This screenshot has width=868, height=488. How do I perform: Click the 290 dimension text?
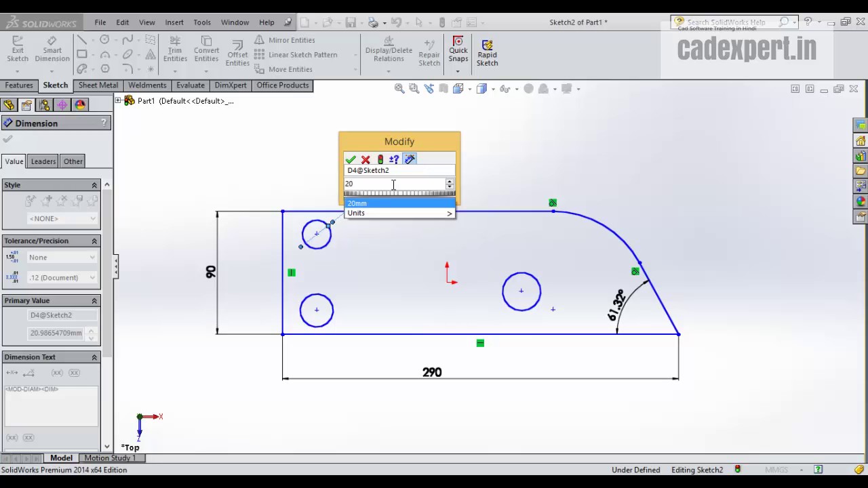tap(432, 372)
